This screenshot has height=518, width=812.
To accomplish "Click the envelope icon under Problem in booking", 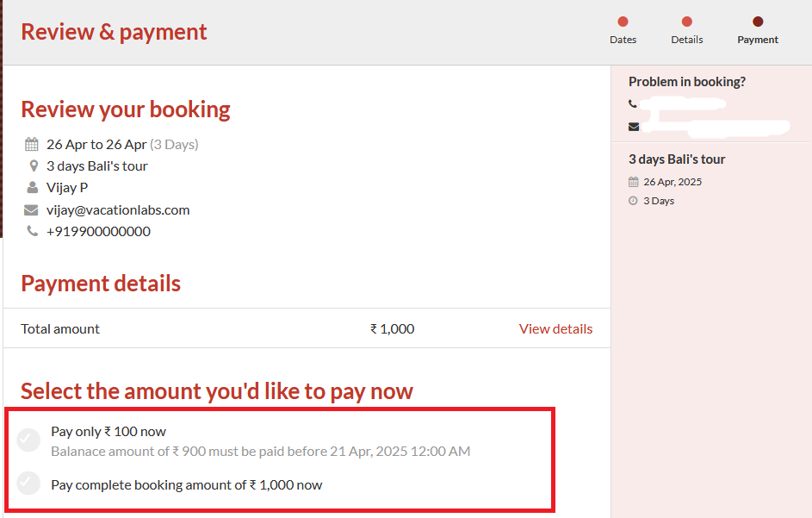I will pos(634,127).
